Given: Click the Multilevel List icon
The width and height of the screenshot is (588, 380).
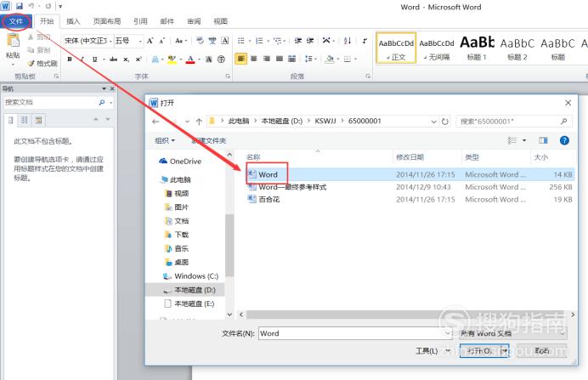Looking at the screenshot, I should (278, 41).
